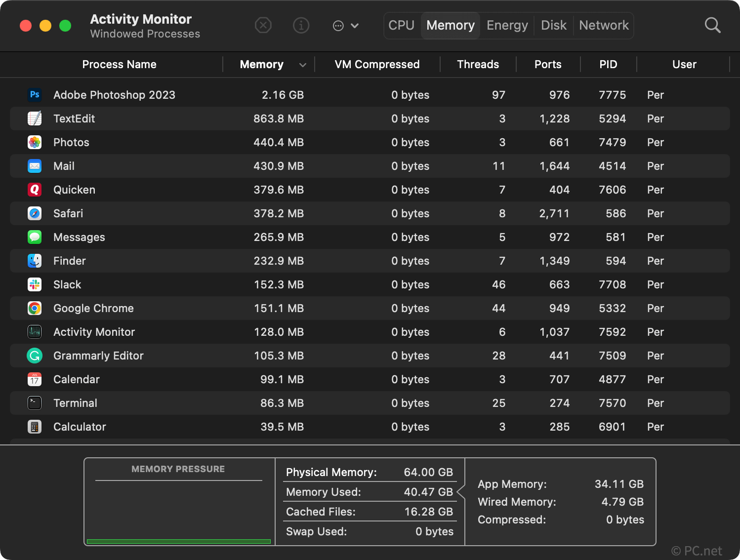The height and width of the screenshot is (560, 740).
Task: Select the Photos process name
Action: tap(71, 142)
